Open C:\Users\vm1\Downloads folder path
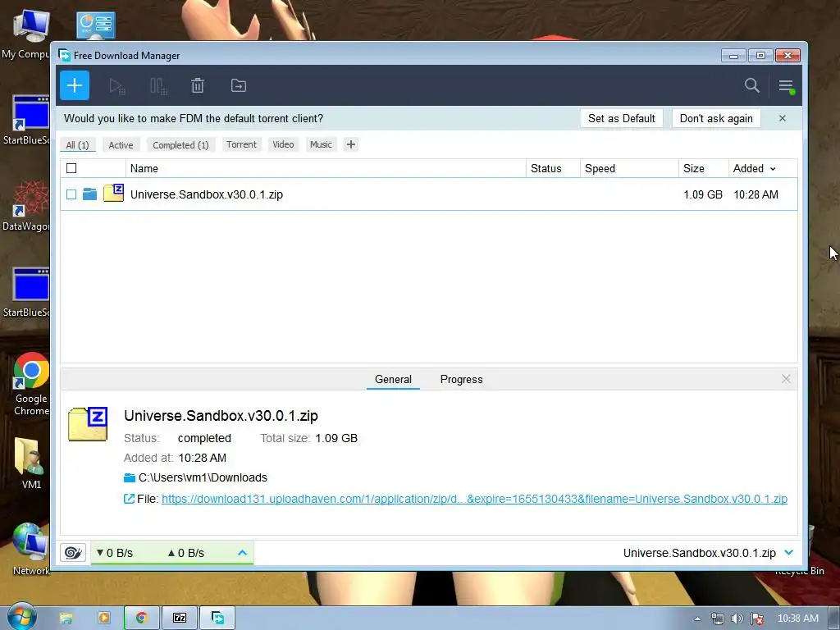Screen dimensions: 840x630 point(203,477)
